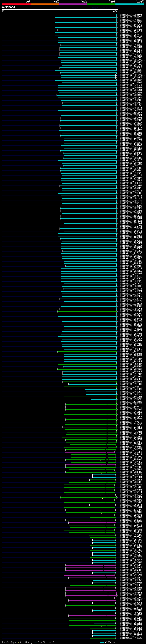
Task: Select label UniRef100_P48618
Action: point(131,32)
